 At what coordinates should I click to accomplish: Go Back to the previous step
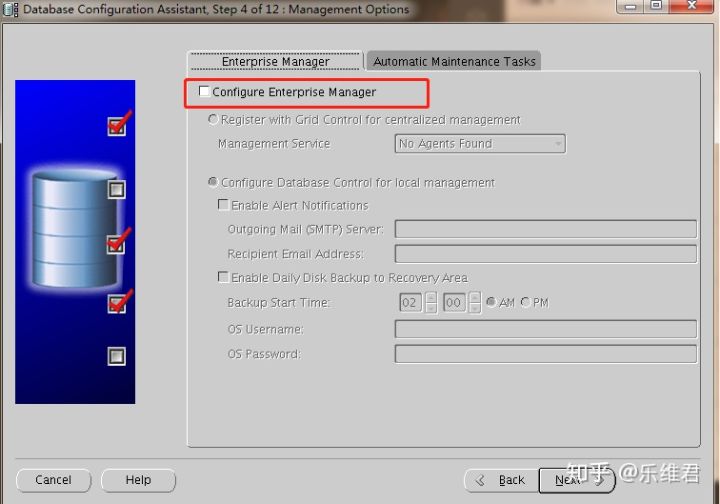500,480
